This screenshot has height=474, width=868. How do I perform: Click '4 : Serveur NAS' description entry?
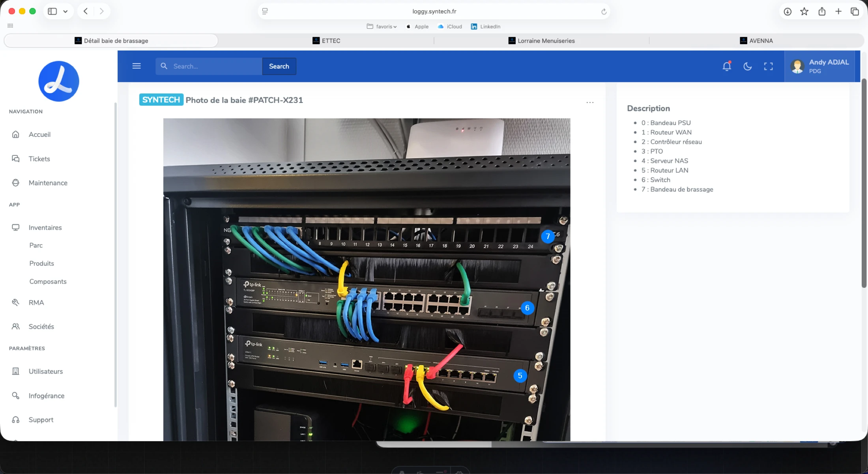[665, 161]
